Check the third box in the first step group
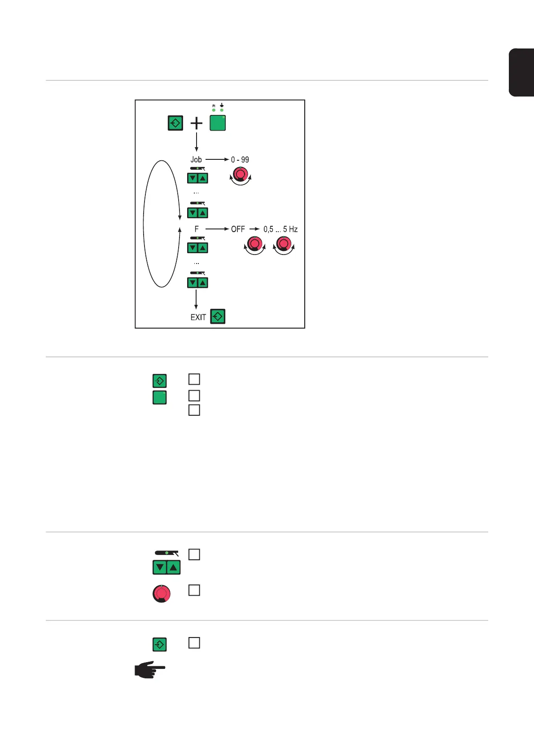The height and width of the screenshot is (756, 534). click(x=194, y=410)
